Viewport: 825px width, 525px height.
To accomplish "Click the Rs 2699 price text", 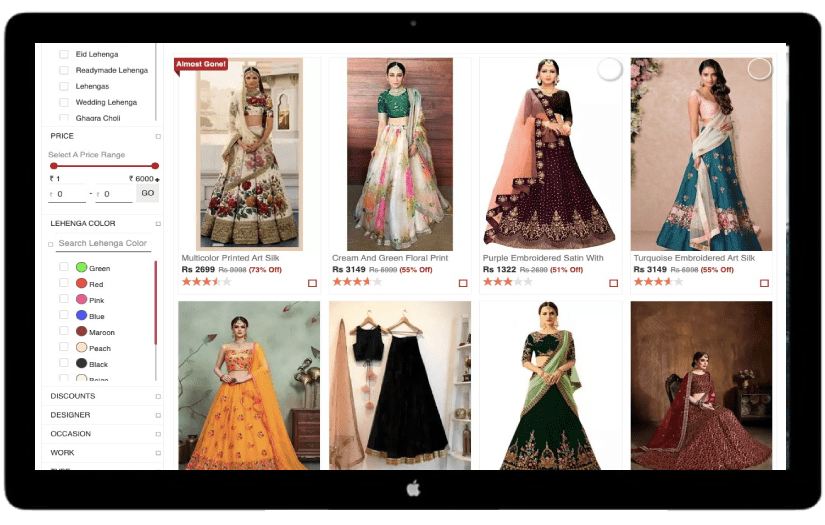I will click(x=198, y=269).
